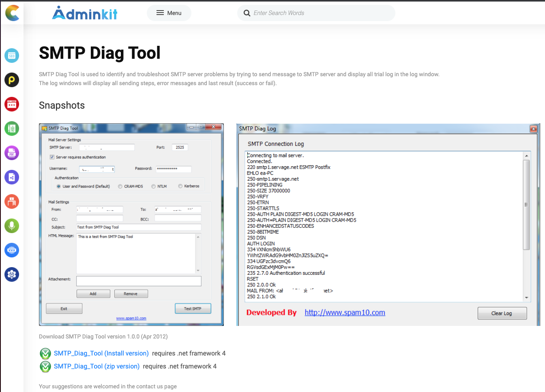This screenshot has height=392, width=545.
Task: Open the blue WWW sidebar icon
Action: click(x=12, y=250)
